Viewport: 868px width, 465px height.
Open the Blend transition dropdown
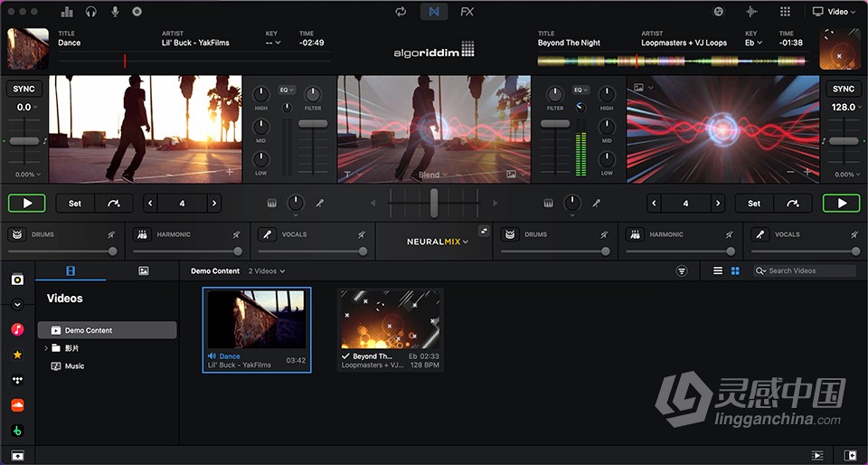433,175
